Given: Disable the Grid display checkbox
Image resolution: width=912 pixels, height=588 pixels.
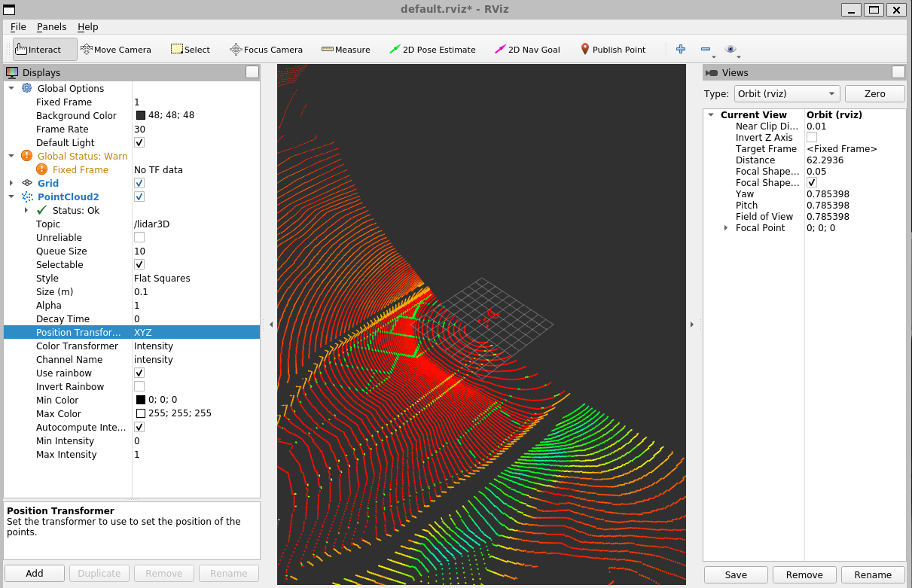Looking at the screenshot, I should pyautogui.click(x=139, y=183).
